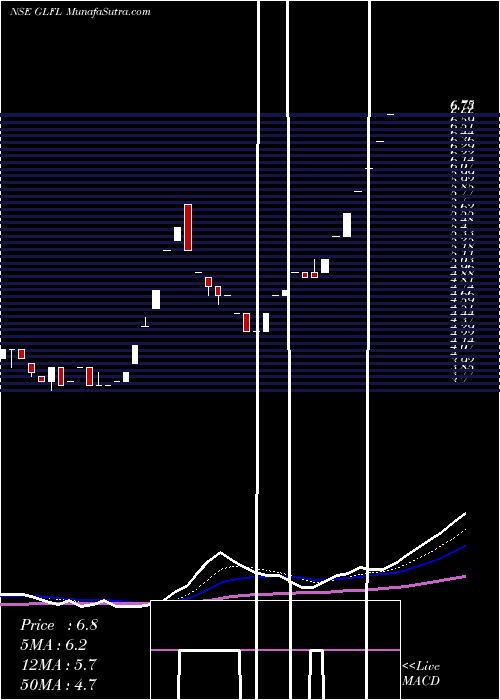Click the NSE GLFL MunafaSutra.com title text

[80, 12]
